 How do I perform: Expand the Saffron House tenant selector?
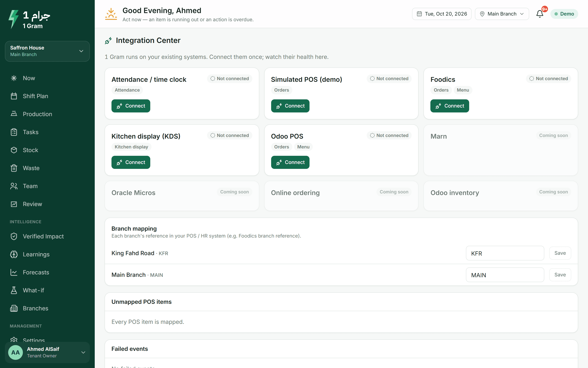(x=47, y=51)
